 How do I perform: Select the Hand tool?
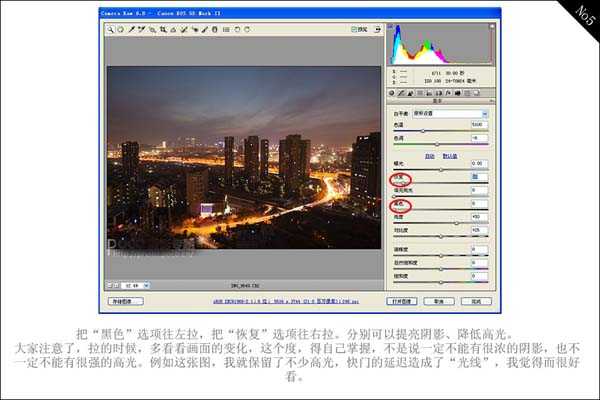(x=120, y=29)
